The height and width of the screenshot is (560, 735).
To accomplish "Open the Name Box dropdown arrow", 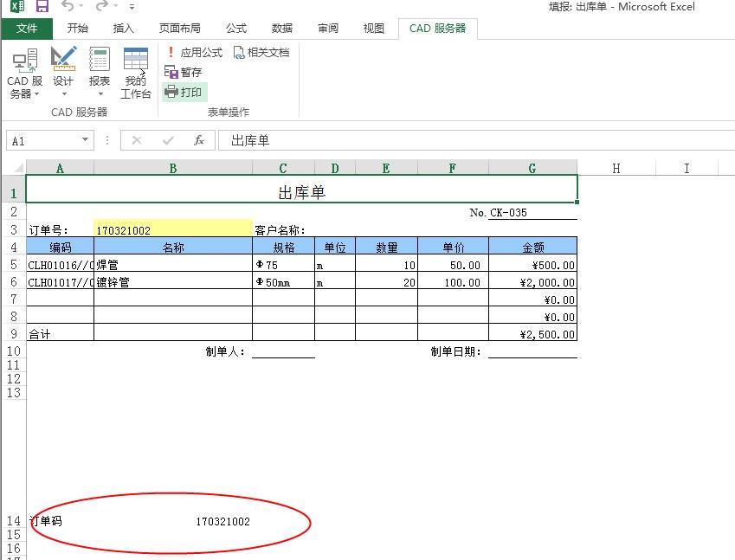I will [85, 140].
